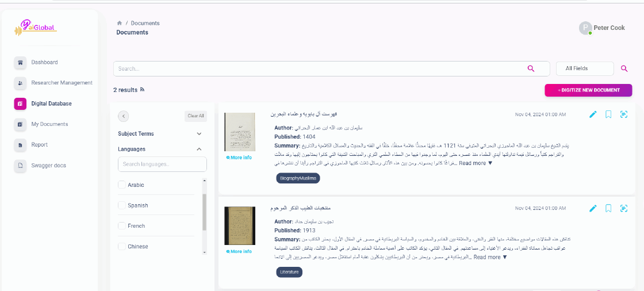Open the Dashboard menu item
The width and height of the screenshot is (644, 291).
point(44,63)
